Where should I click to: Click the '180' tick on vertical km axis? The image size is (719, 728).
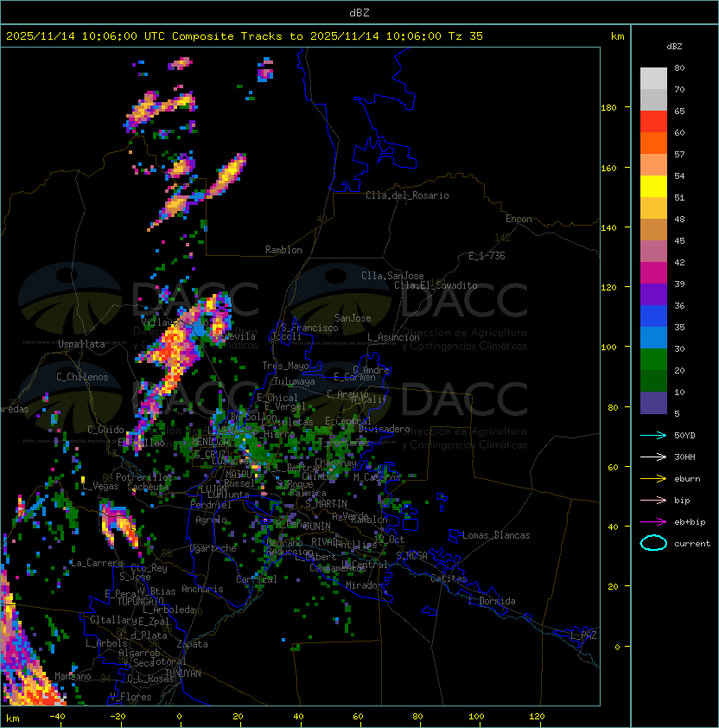tap(608, 108)
